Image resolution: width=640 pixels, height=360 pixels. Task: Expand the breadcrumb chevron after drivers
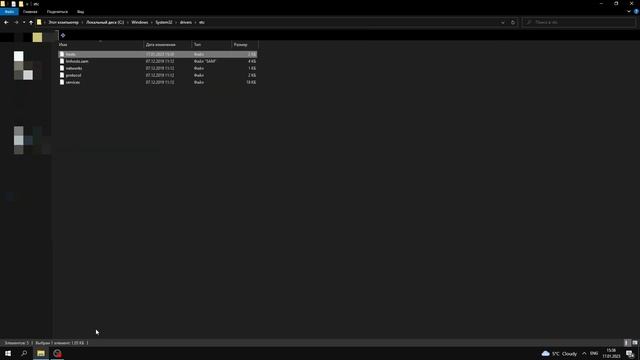(x=196, y=22)
